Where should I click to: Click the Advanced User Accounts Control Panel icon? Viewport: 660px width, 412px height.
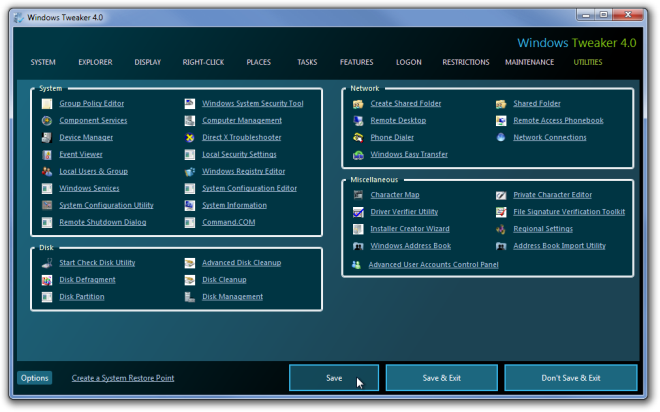pyautogui.click(x=357, y=265)
